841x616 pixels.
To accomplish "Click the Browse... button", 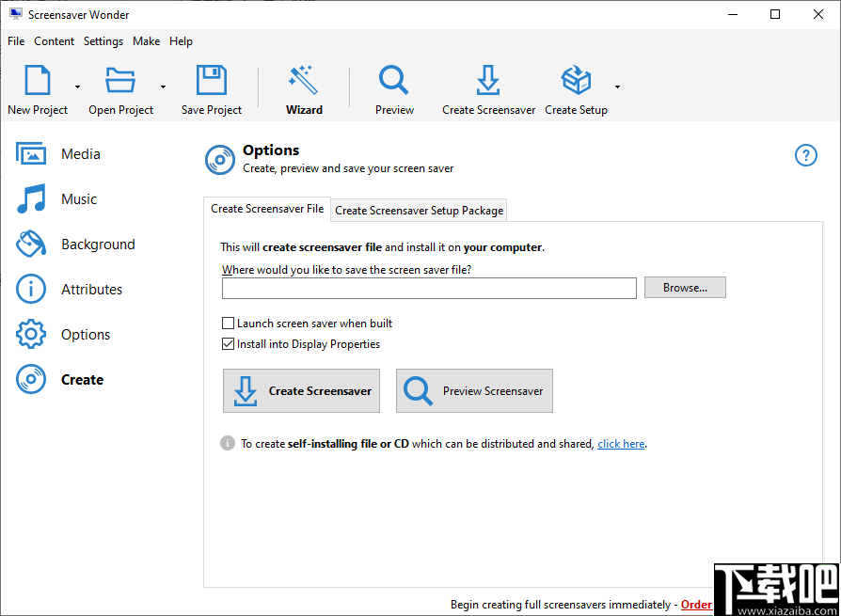I will point(685,288).
